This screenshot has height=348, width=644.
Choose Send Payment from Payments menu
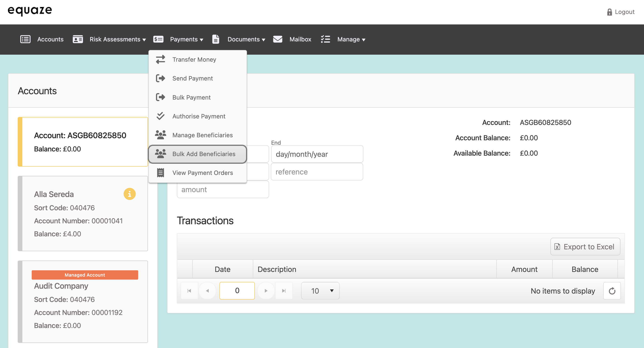[192, 78]
